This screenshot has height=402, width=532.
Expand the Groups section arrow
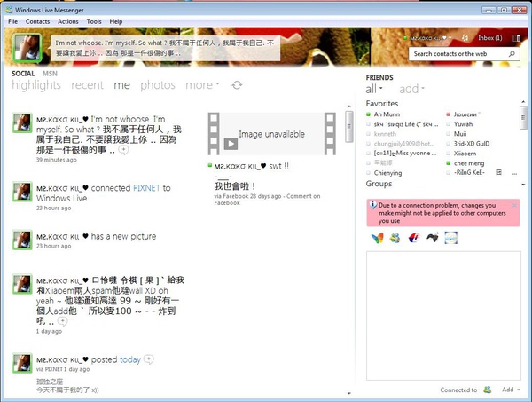523,185
